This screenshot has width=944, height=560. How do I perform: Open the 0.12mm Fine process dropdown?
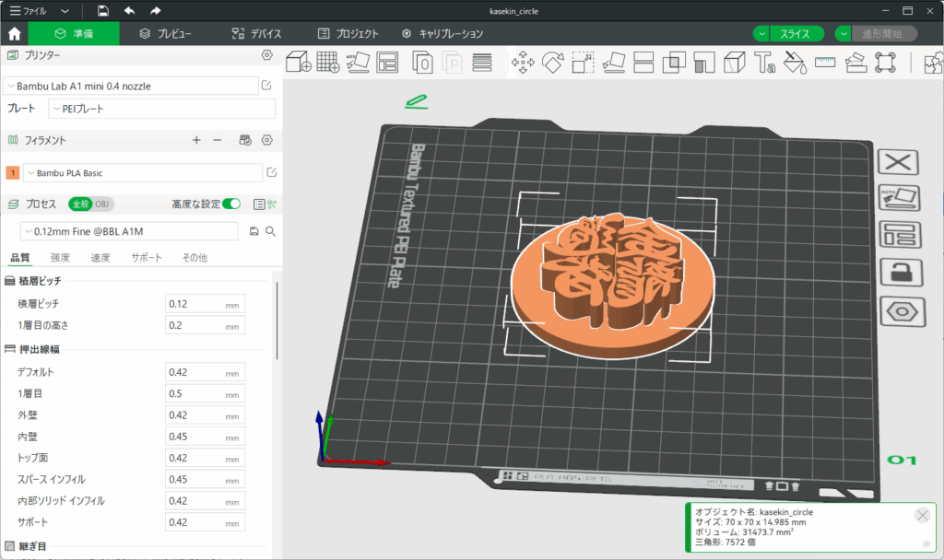pos(129,231)
